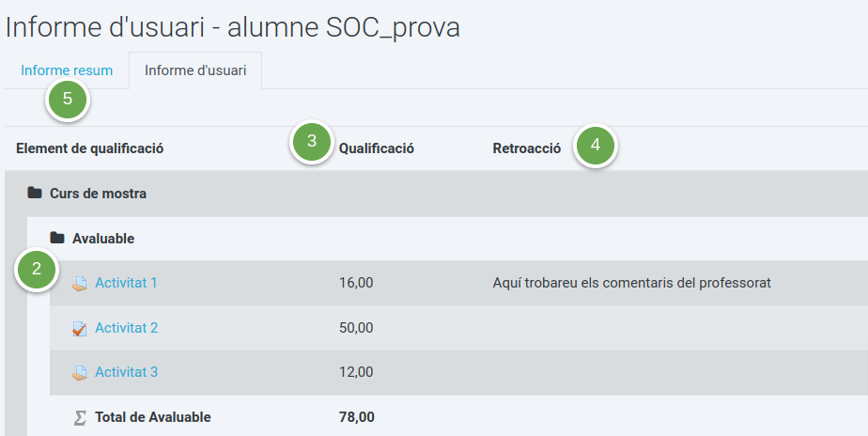The width and height of the screenshot is (868, 436).
Task: Click the Qualificació column header
Action: (377, 148)
